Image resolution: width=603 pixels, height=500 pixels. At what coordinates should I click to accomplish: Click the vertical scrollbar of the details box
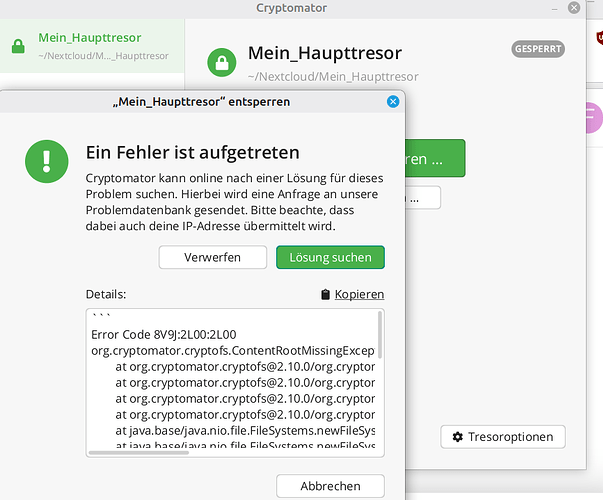(x=380, y=335)
